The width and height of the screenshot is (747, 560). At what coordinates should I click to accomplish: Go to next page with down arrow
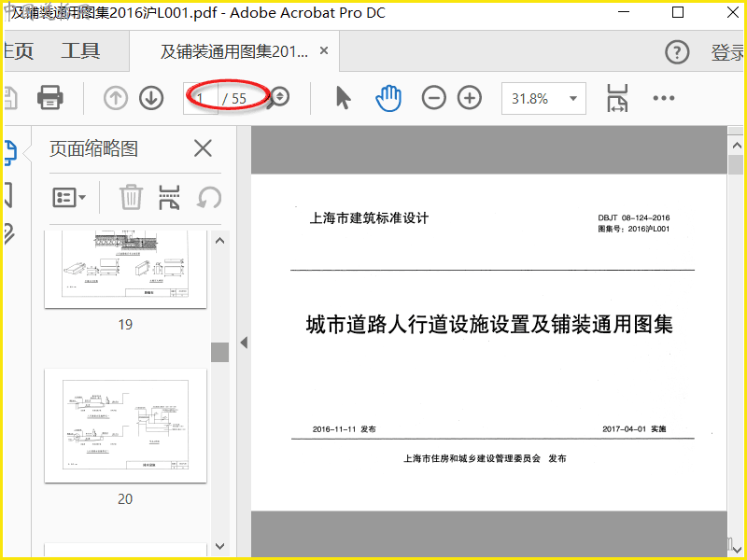151,98
